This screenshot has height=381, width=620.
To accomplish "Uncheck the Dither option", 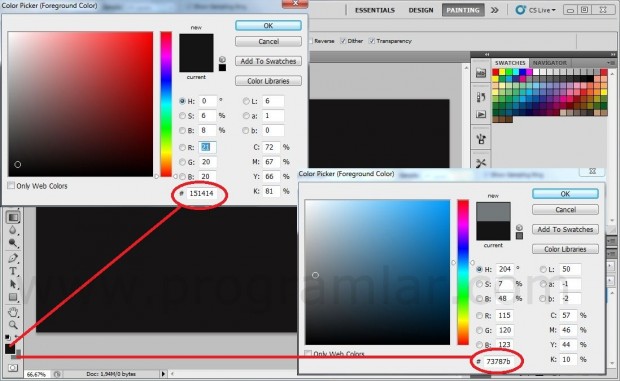I will 343,41.
